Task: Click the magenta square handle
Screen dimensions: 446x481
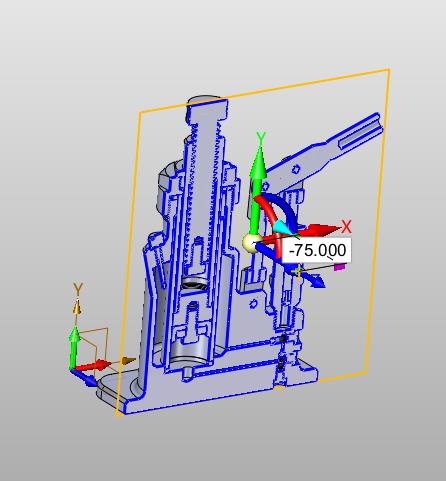Action: click(x=339, y=267)
